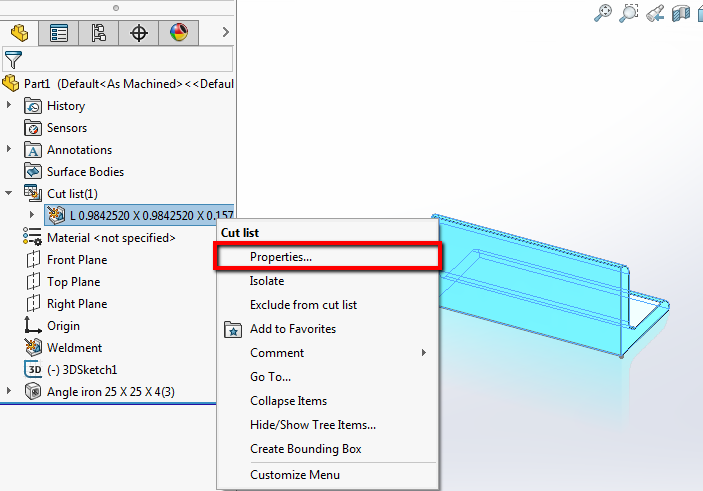Click the Previous View icon

point(655,13)
